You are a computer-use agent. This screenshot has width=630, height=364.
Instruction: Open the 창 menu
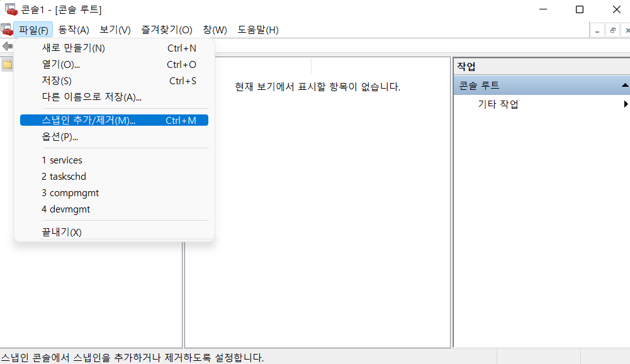click(214, 30)
